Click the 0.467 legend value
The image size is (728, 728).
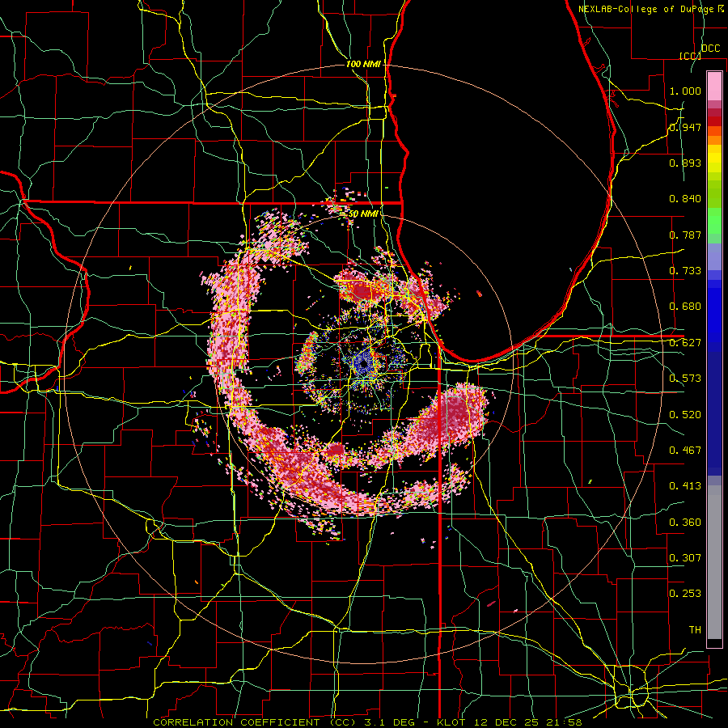685,451
